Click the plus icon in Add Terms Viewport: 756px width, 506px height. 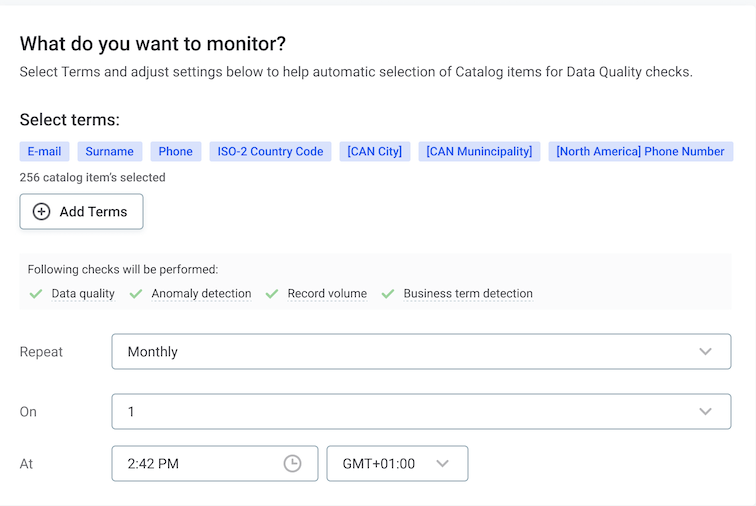(x=42, y=212)
